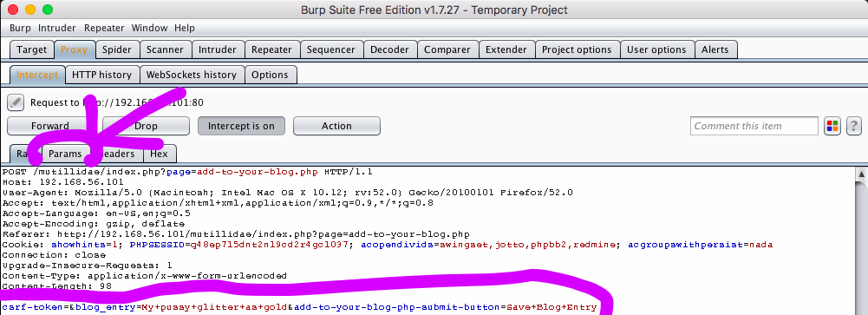
Task: Select the Proxy tab
Action: [75, 49]
